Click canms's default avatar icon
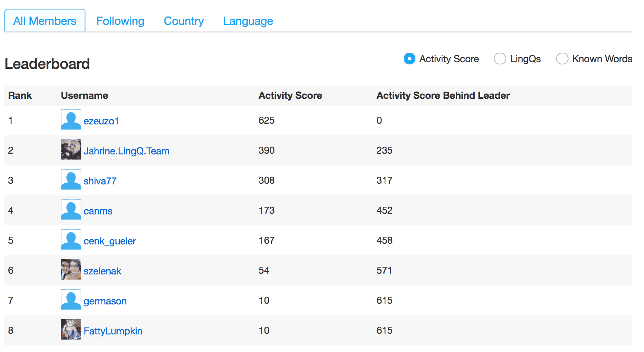 click(71, 210)
